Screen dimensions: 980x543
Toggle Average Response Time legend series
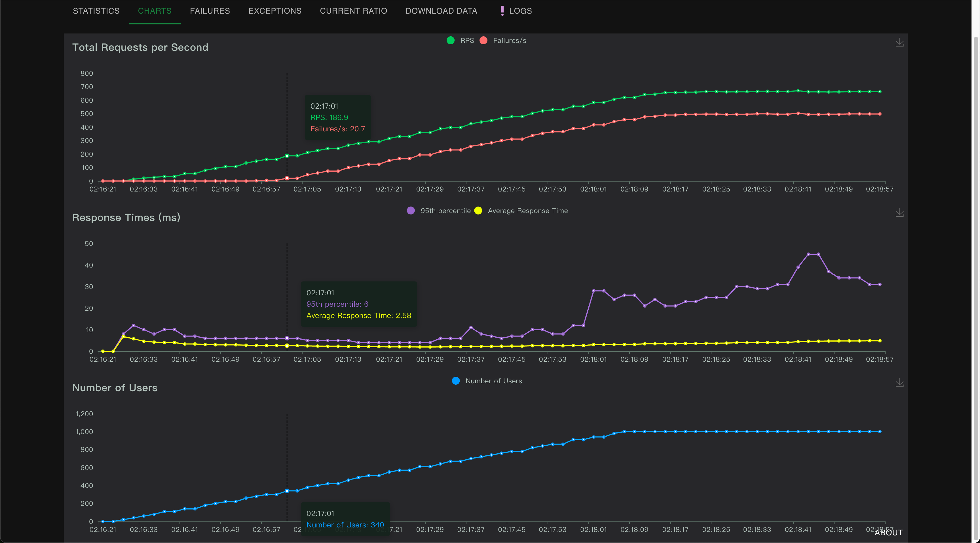click(x=521, y=211)
